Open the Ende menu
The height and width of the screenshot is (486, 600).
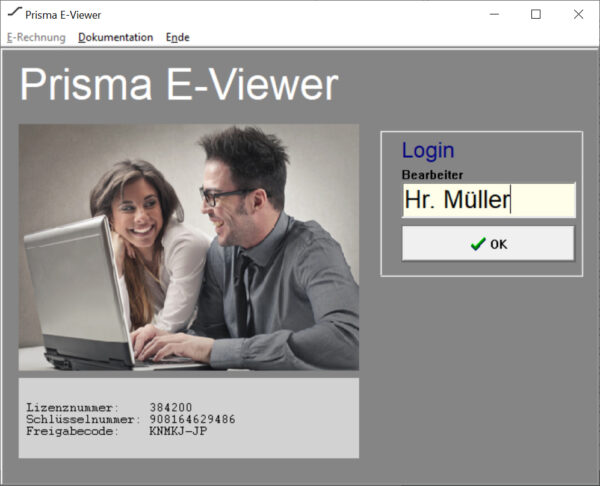(178, 38)
